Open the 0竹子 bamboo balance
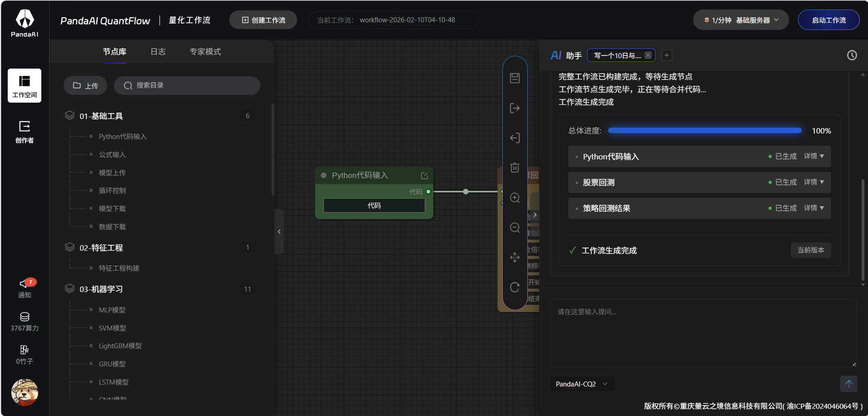The image size is (868, 416). click(25, 355)
